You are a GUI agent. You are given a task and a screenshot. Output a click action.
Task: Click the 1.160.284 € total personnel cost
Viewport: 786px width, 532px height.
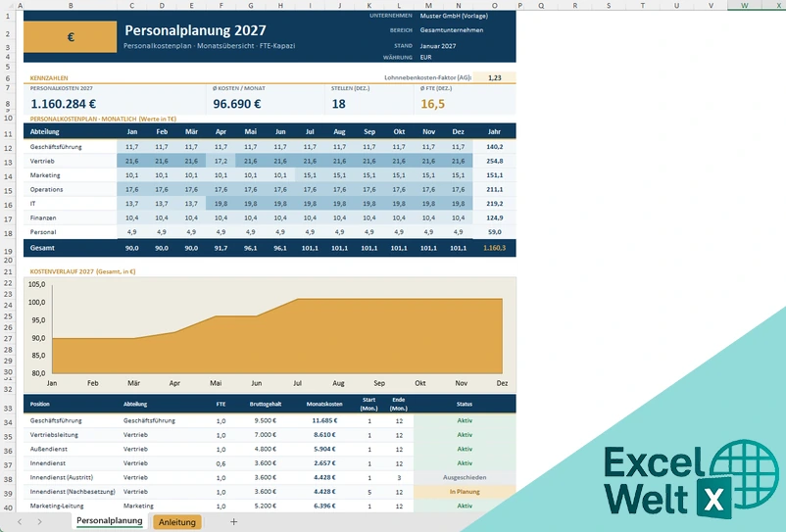[x=63, y=104]
